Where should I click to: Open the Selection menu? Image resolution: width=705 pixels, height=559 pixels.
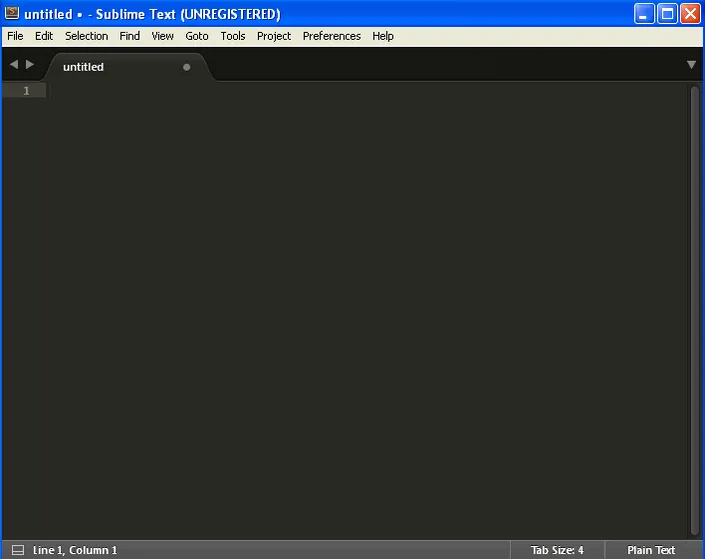point(86,36)
